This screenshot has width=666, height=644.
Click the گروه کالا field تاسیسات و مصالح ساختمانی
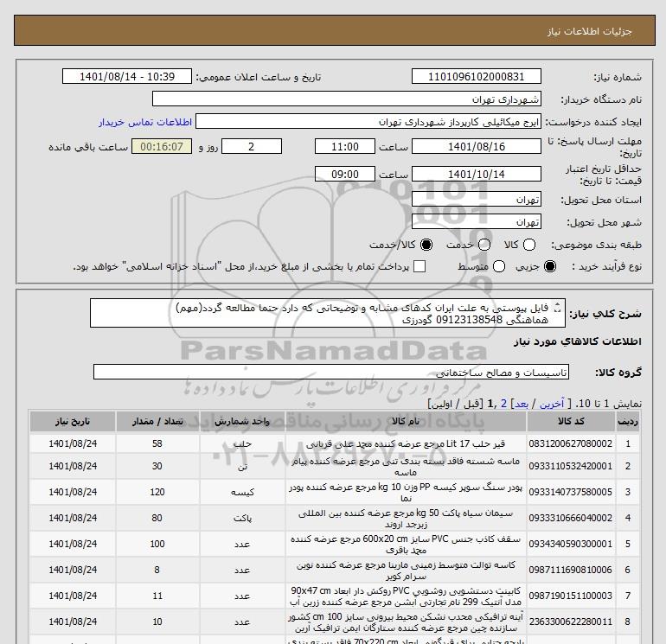point(331,372)
